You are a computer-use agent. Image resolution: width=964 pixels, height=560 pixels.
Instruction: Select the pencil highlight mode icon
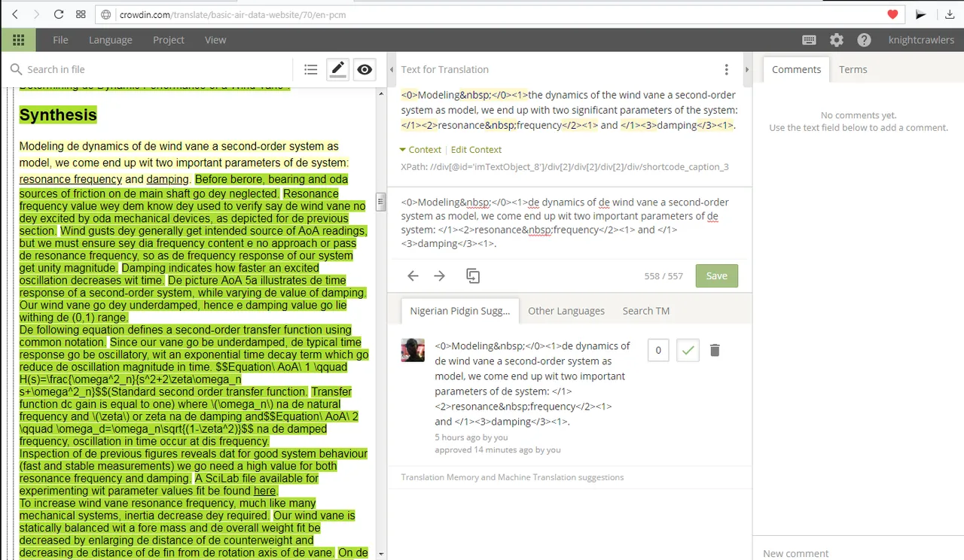click(337, 69)
